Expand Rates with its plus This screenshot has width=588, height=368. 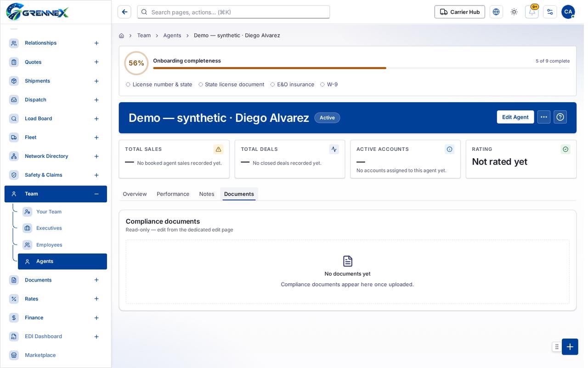[96, 299]
